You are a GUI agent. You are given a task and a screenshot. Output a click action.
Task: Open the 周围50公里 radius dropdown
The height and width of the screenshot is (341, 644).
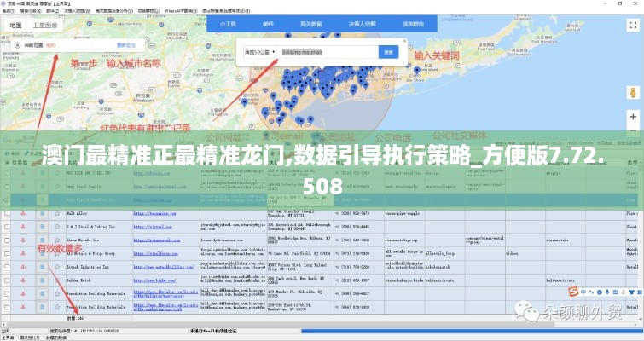pyautogui.click(x=260, y=52)
